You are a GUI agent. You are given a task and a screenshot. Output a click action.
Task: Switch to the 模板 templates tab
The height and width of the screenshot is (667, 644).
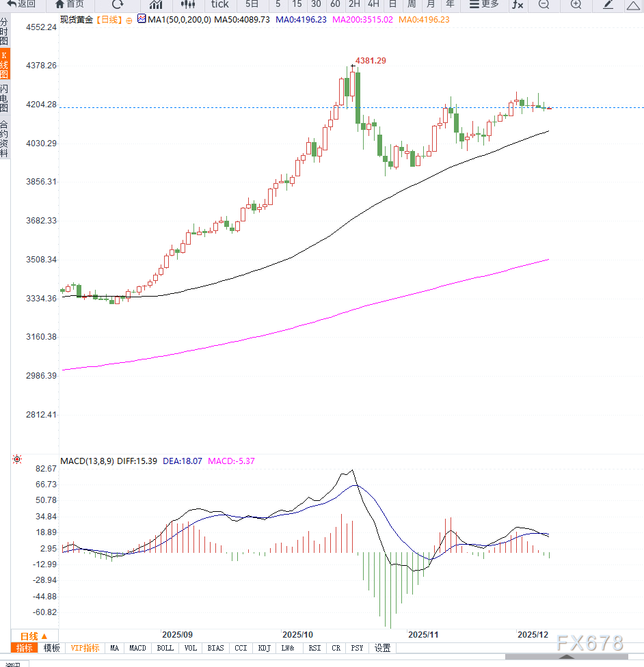[x=51, y=648]
